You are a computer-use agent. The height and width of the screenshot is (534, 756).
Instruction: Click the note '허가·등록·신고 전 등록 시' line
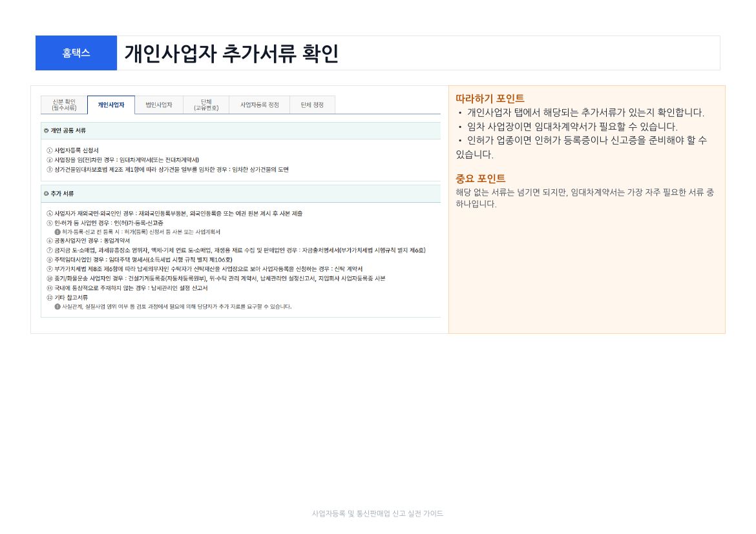pos(138,232)
